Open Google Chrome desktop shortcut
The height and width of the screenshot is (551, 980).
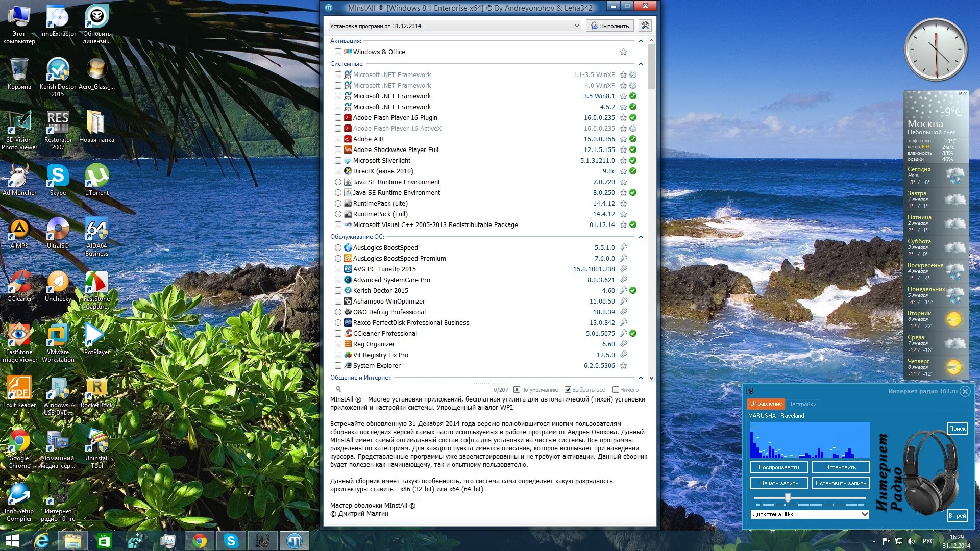tap(19, 449)
